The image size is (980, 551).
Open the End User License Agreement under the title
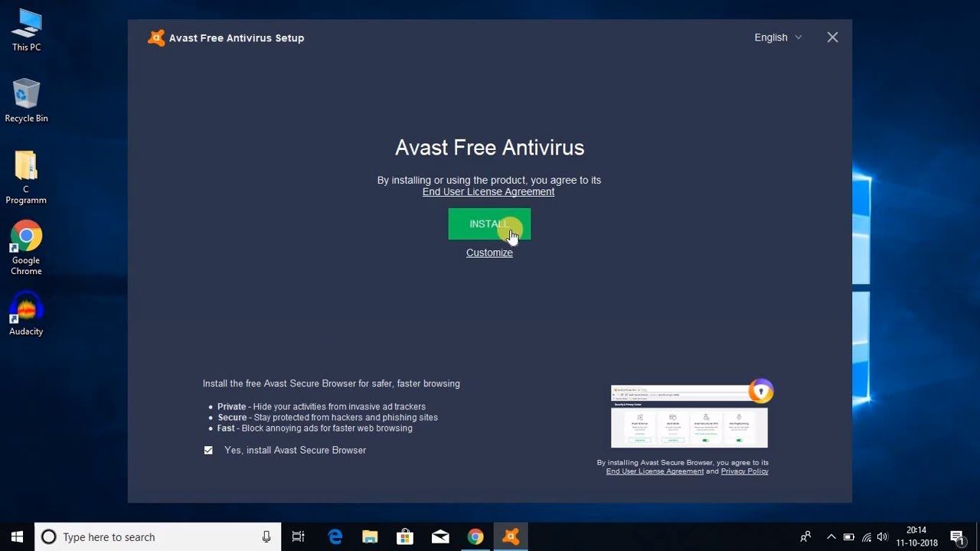[x=488, y=192]
